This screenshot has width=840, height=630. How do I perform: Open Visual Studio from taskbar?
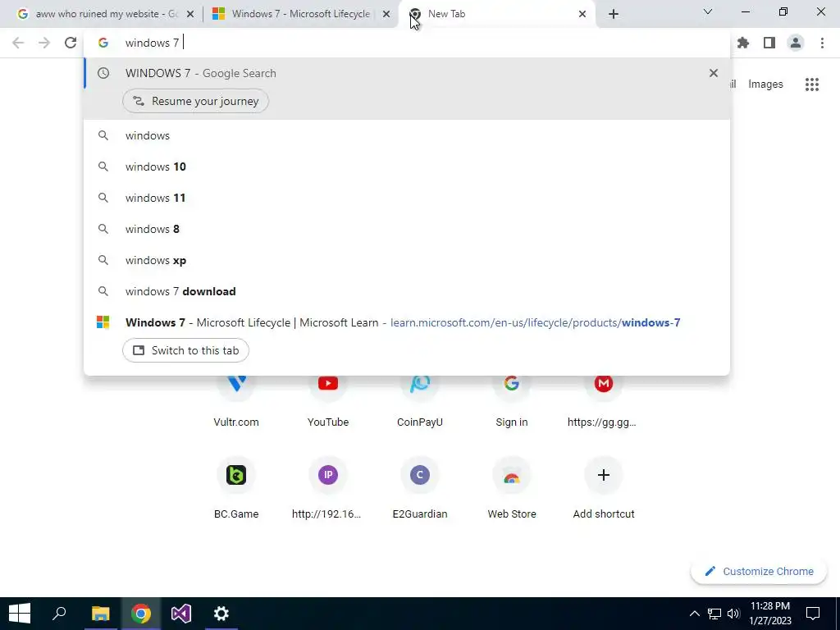tap(181, 614)
